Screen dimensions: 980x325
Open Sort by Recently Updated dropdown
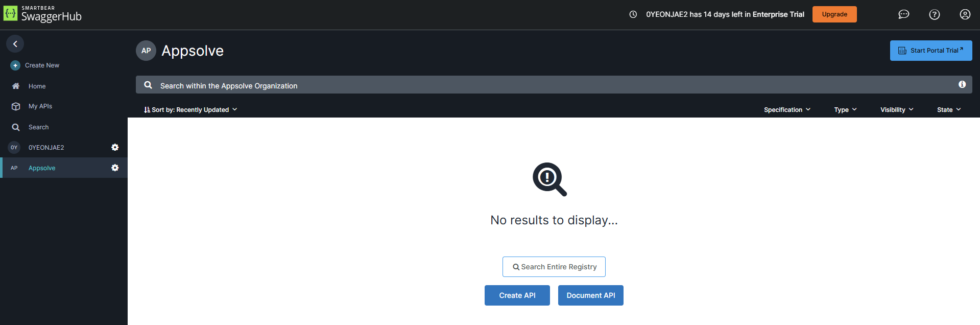191,110
